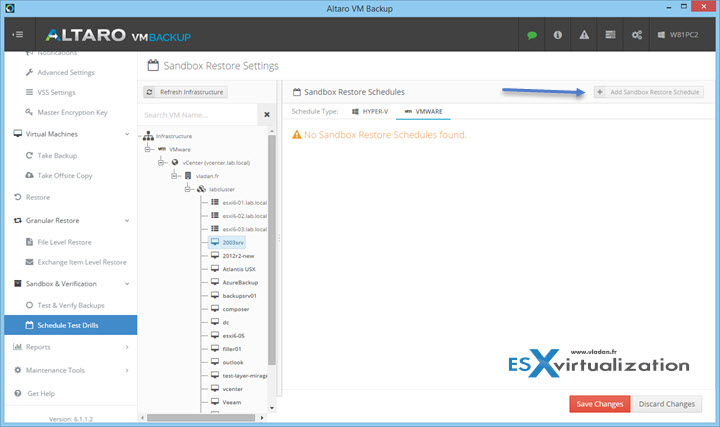Select the test-layer-mirage virtual machine

[x=239, y=376]
